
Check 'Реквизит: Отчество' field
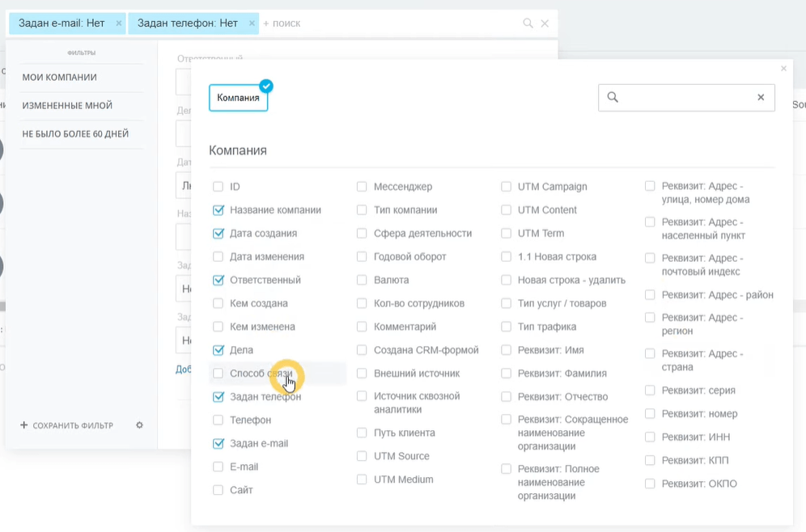[x=507, y=397]
